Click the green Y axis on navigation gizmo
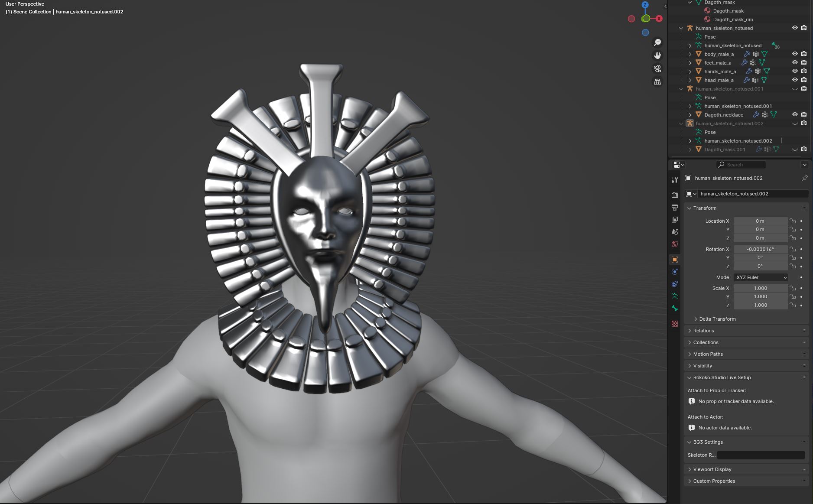This screenshot has height=504, width=813. coord(646,18)
